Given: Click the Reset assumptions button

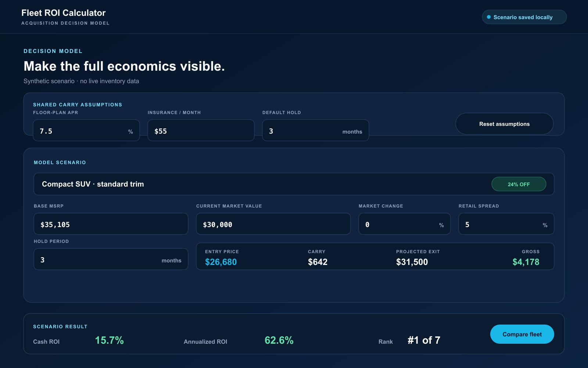Looking at the screenshot, I should click(x=504, y=124).
